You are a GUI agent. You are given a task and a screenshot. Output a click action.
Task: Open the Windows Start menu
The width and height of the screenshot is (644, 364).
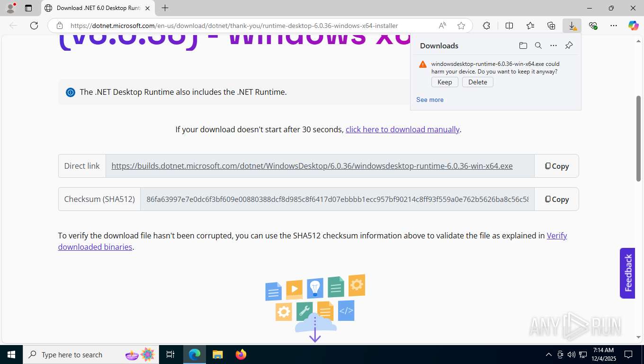point(11,355)
